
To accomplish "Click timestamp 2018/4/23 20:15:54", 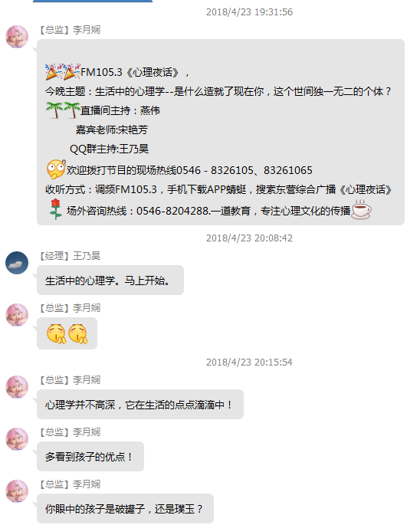I will pyautogui.click(x=249, y=363).
